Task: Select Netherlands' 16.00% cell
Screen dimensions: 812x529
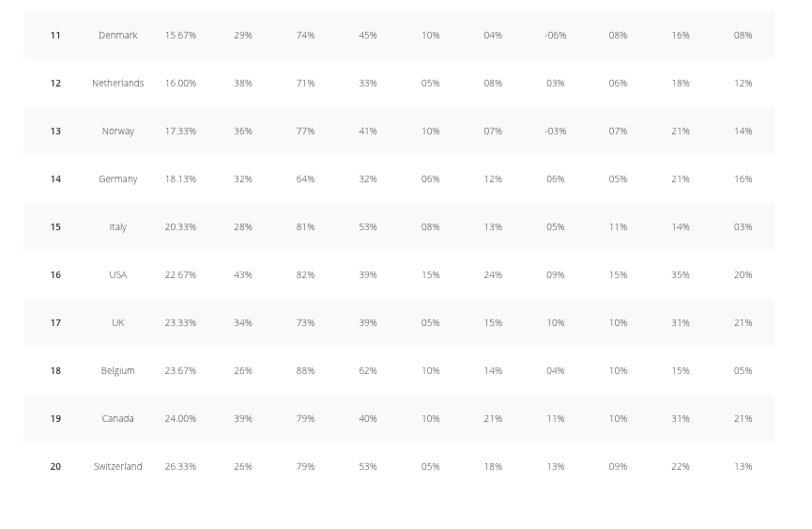Action: tap(180, 83)
